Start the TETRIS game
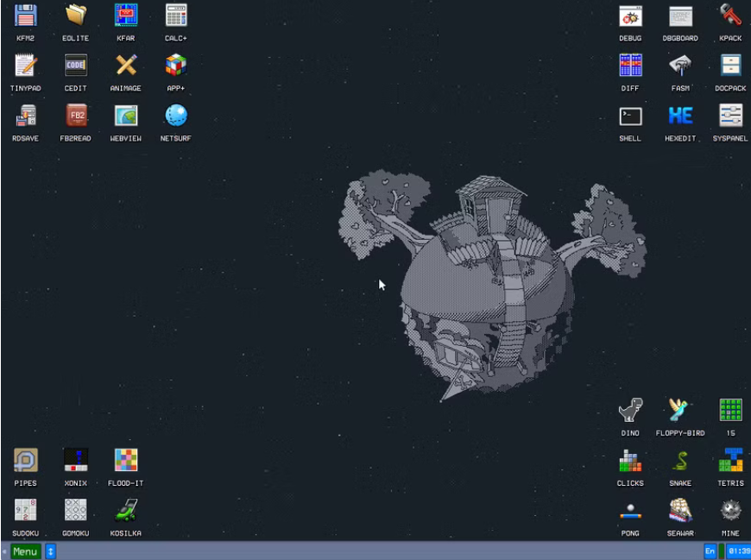The image size is (751, 560). point(730,462)
